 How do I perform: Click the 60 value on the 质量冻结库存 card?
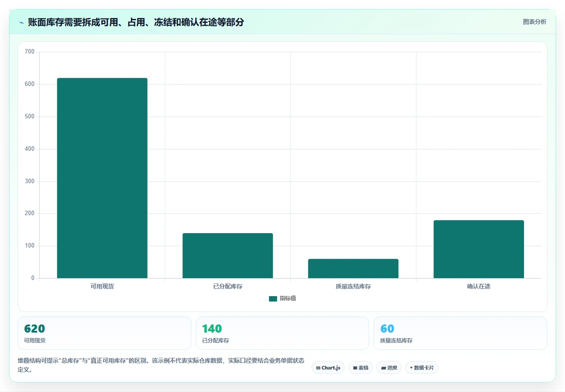(x=387, y=329)
